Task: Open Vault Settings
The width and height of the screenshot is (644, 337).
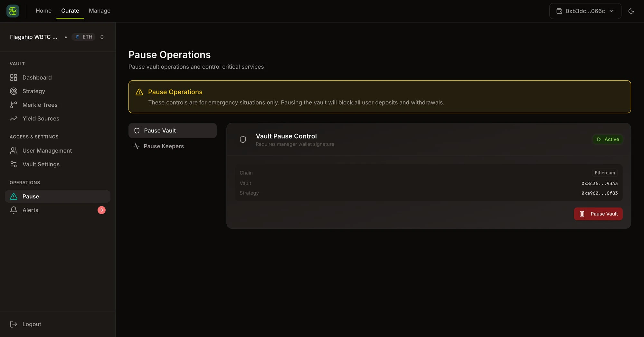Action: click(58, 164)
